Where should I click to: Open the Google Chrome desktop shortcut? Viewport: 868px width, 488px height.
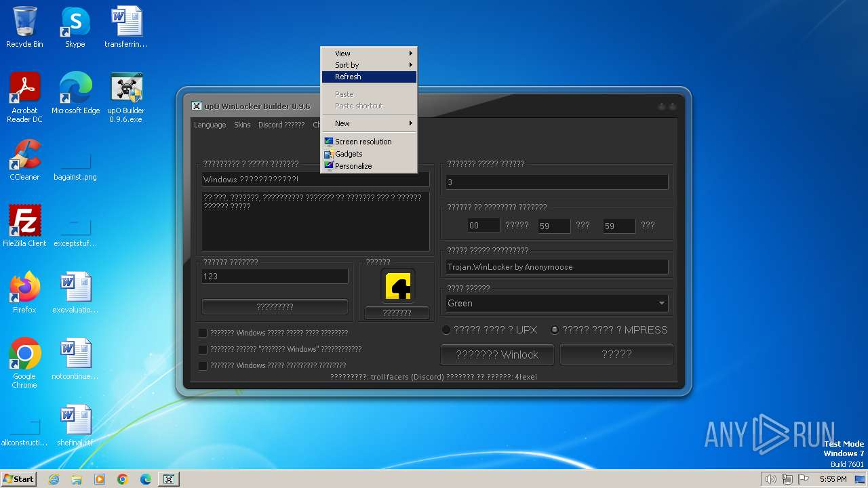(x=24, y=363)
